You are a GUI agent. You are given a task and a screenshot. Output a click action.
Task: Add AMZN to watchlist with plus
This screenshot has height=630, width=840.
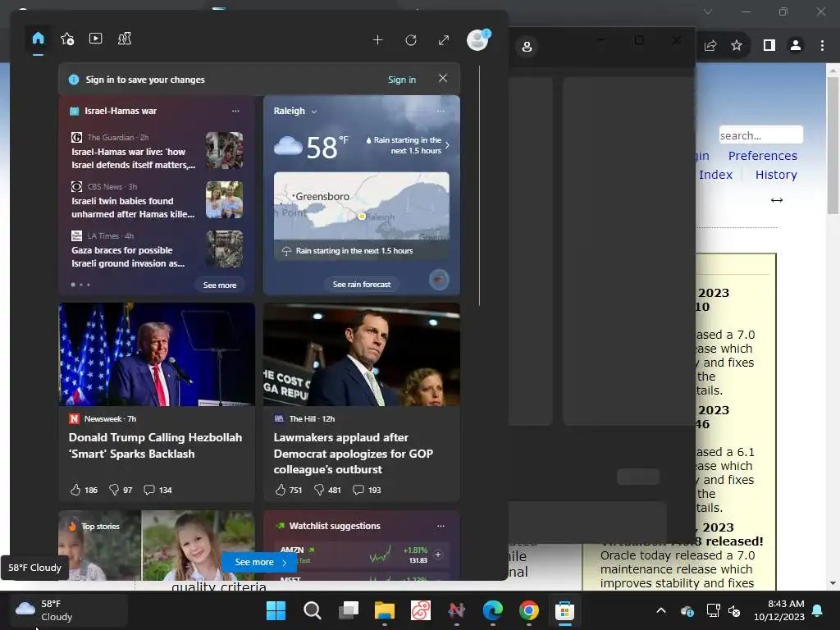438,555
